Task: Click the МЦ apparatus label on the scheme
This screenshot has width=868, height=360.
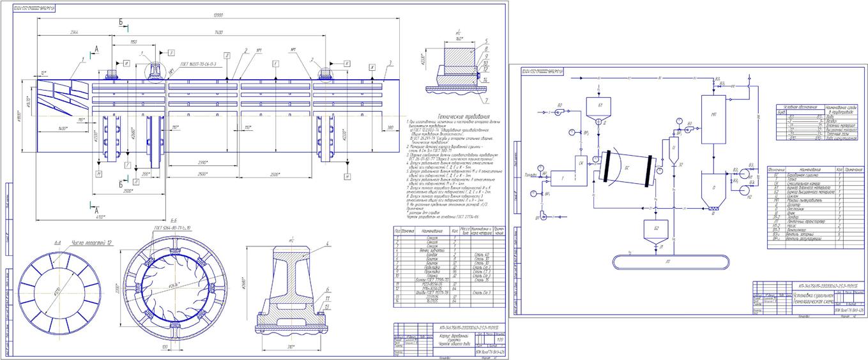Action: (713, 114)
